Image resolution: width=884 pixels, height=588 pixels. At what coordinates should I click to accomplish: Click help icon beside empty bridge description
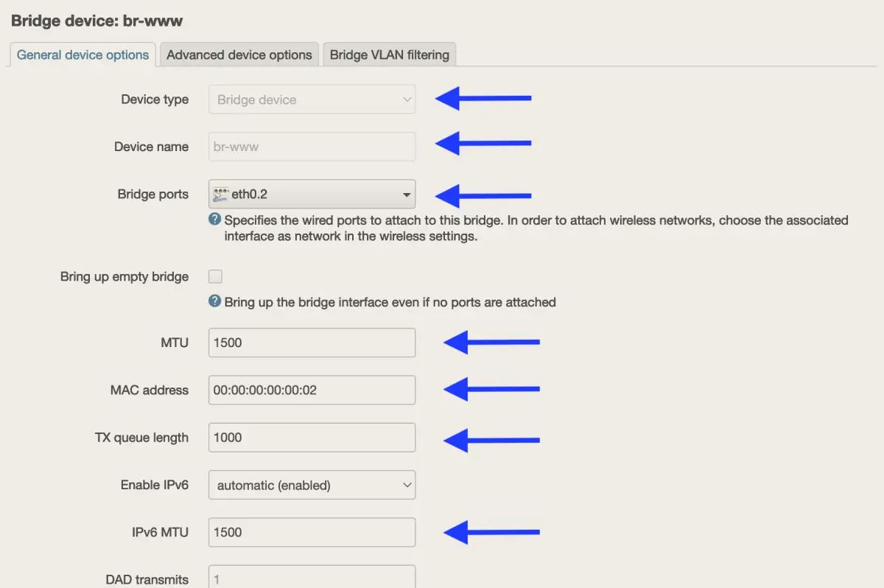click(x=214, y=301)
